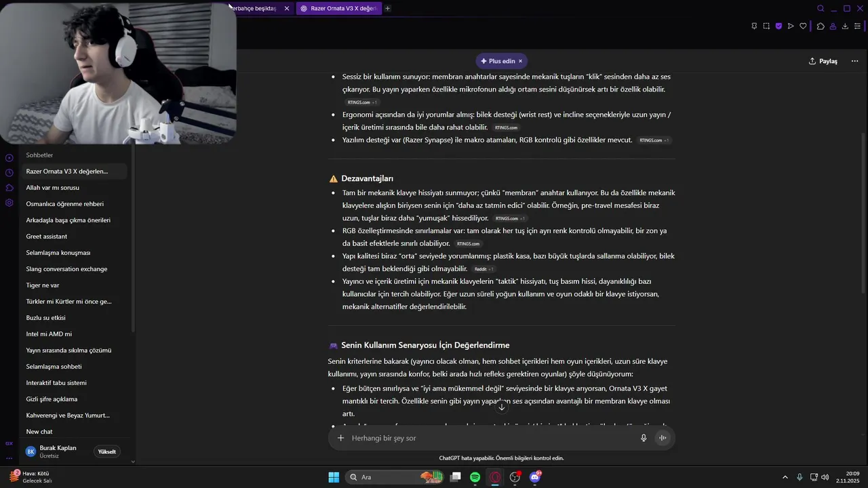Open the ChatGPT three-dot options menu
Screen dimensions: 868x488
(x=854, y=61)
